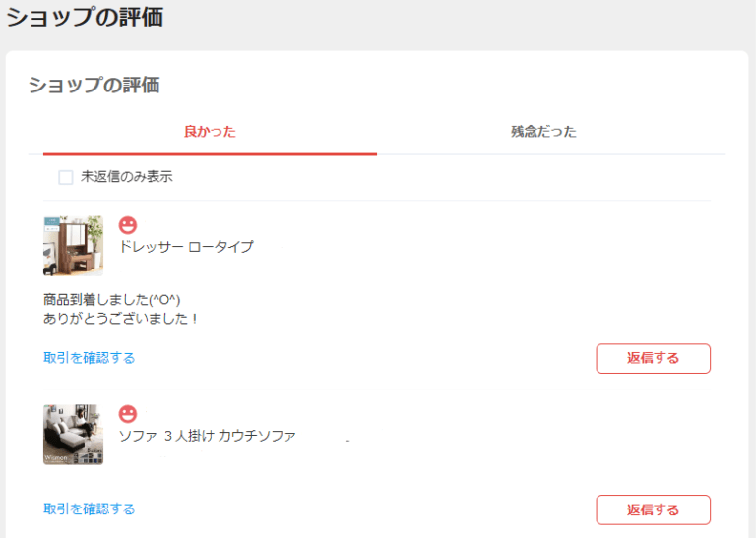
Task: Click the review line ありがとうございました！
Action: (122, 319)
